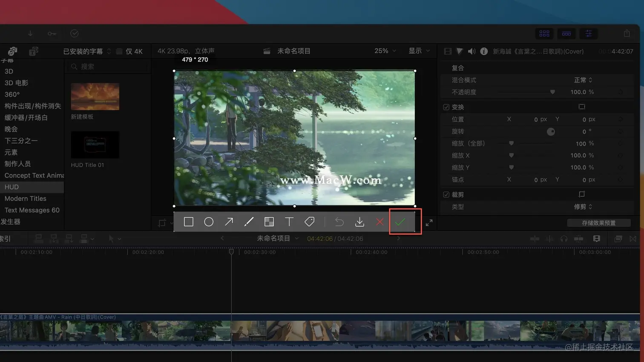Screen dimensions: 644x362
Task: Open the titles and generators sidebar
Action: tap(34, 51)
